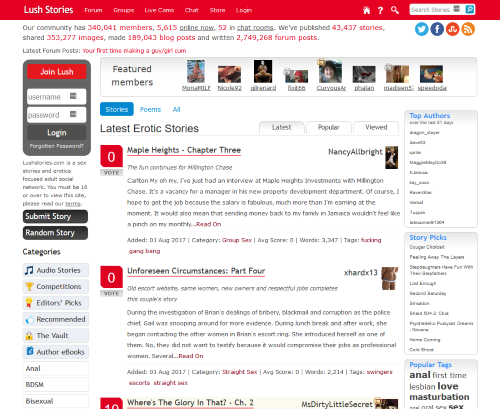
Task: Switch to the Popular tab
Action: [x=328, y=127]
